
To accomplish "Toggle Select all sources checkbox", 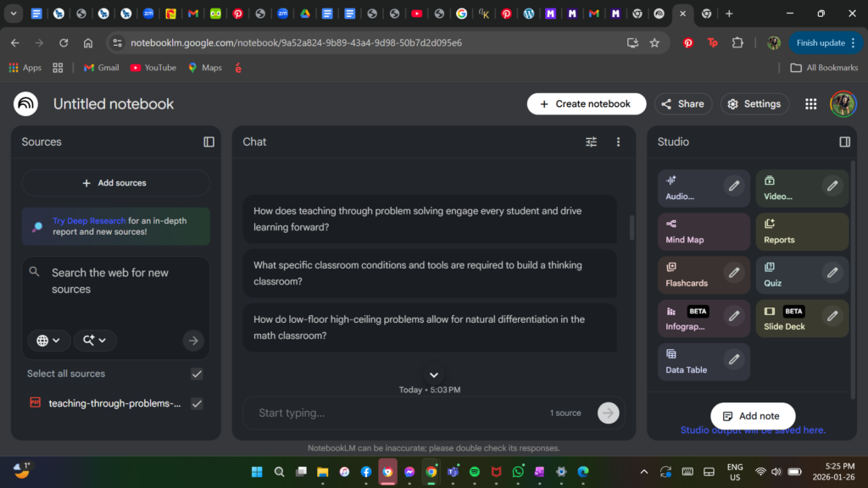I will pyautogui.click(x=197, y=374).
